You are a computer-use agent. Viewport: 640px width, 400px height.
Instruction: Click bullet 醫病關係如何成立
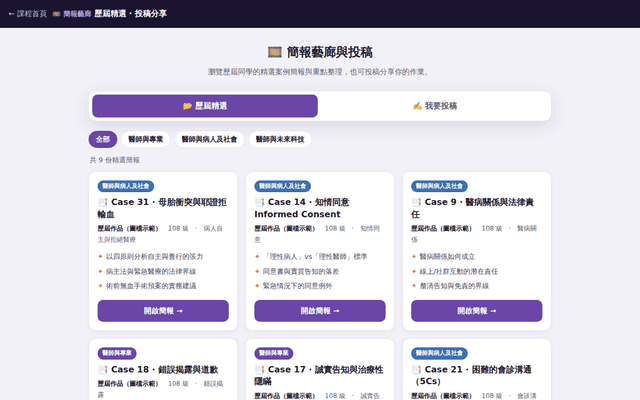[x=447, y=257]
